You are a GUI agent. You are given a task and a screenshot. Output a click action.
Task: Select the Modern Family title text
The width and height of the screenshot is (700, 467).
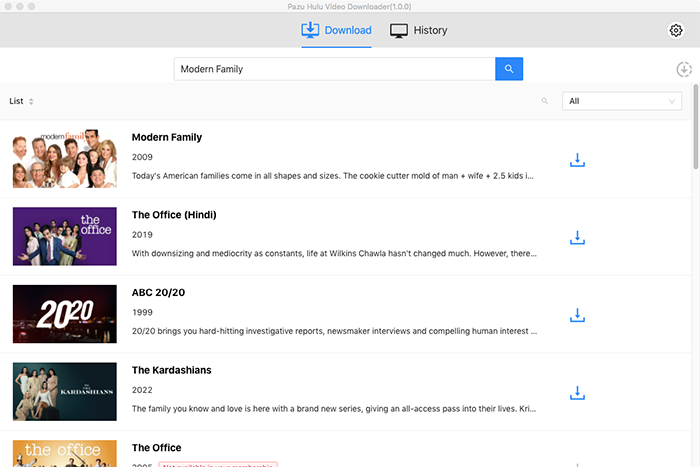click(167, 137)
